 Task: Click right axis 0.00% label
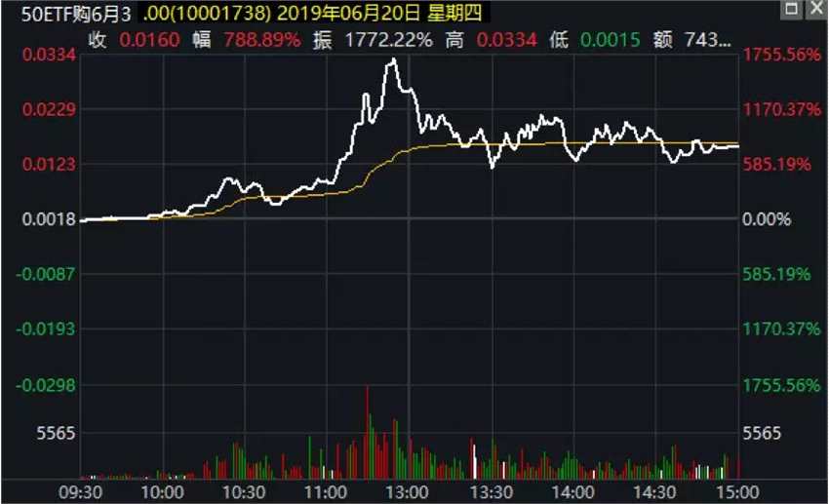767,219
